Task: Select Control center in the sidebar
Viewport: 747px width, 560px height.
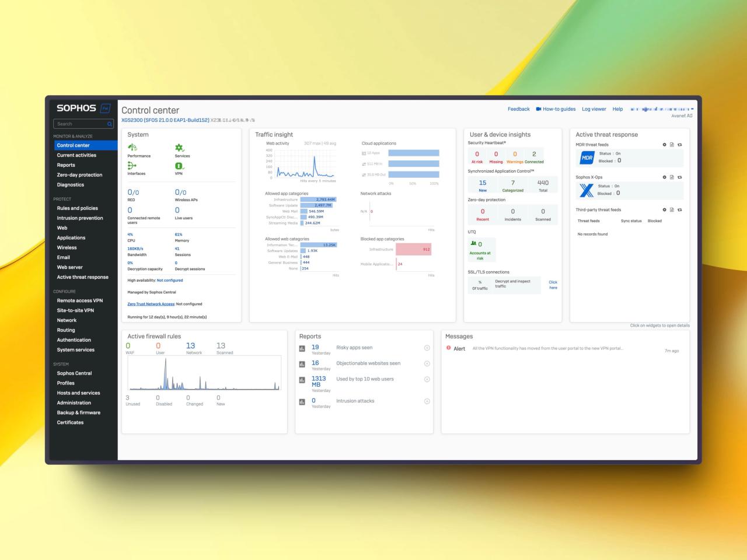Action: pos(86,145)
